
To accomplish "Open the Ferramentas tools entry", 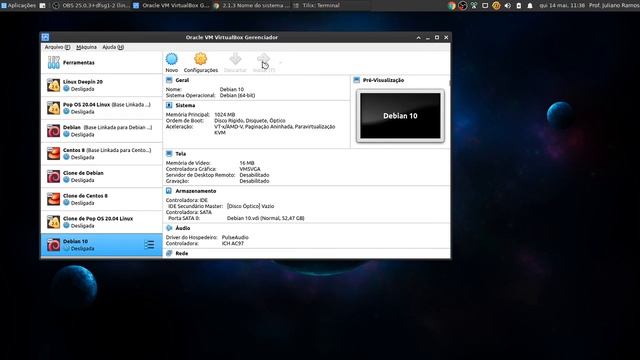I will (102, 62).
